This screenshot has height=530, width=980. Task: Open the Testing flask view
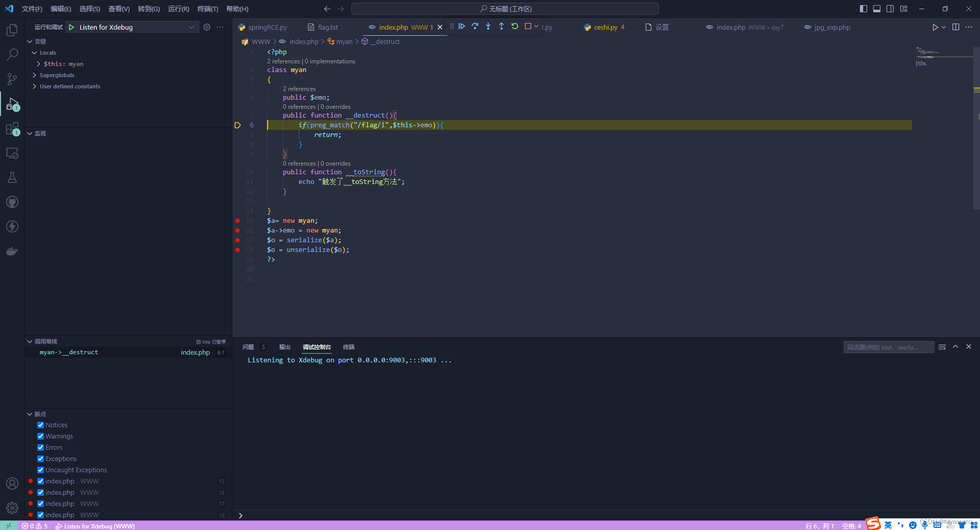pyautogui.click(x=12, y=177)
